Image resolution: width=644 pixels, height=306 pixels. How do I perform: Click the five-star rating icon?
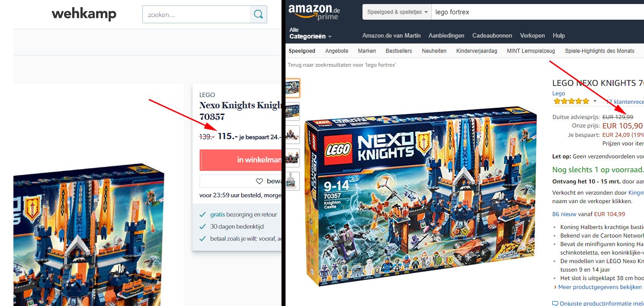click(x=571, y=102)
